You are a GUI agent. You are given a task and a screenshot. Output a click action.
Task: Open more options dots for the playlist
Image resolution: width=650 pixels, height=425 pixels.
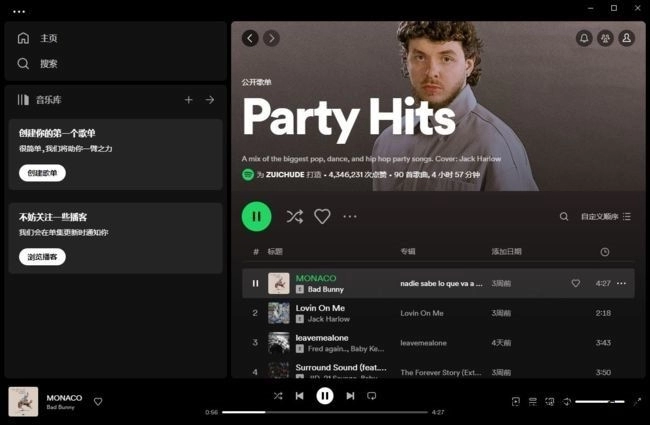[350, 216]
